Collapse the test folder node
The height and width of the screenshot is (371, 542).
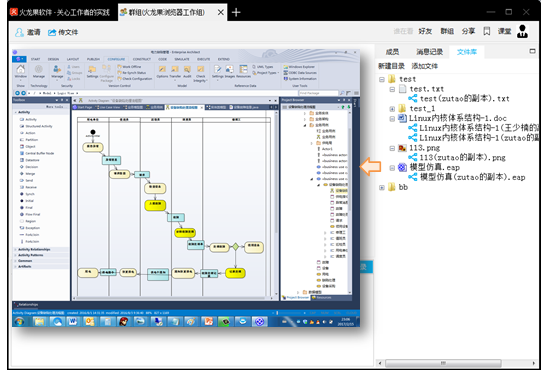382,80
